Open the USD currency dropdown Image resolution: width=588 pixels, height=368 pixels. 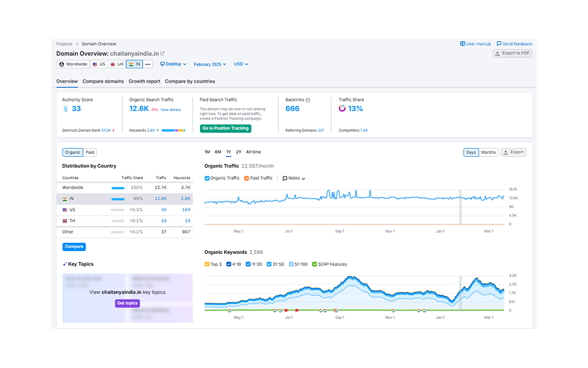[x=241, y=64]
